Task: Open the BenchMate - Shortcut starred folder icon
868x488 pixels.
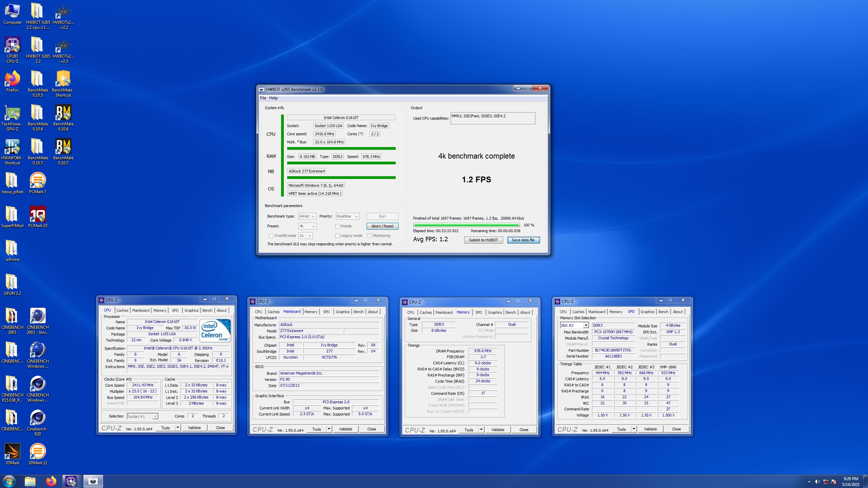Action: pyautogui.click(x=63, y=84)
